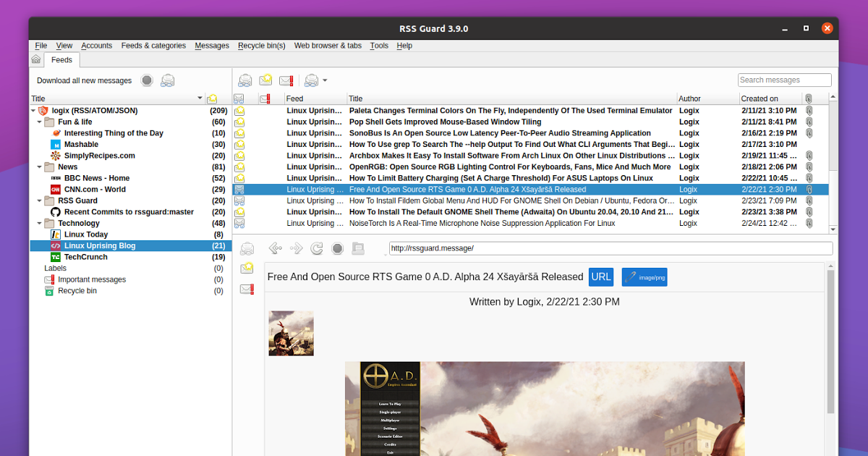Toggle read status icon of the Pop Shell message
Screen dimensions: 868x456
(239, 122)
